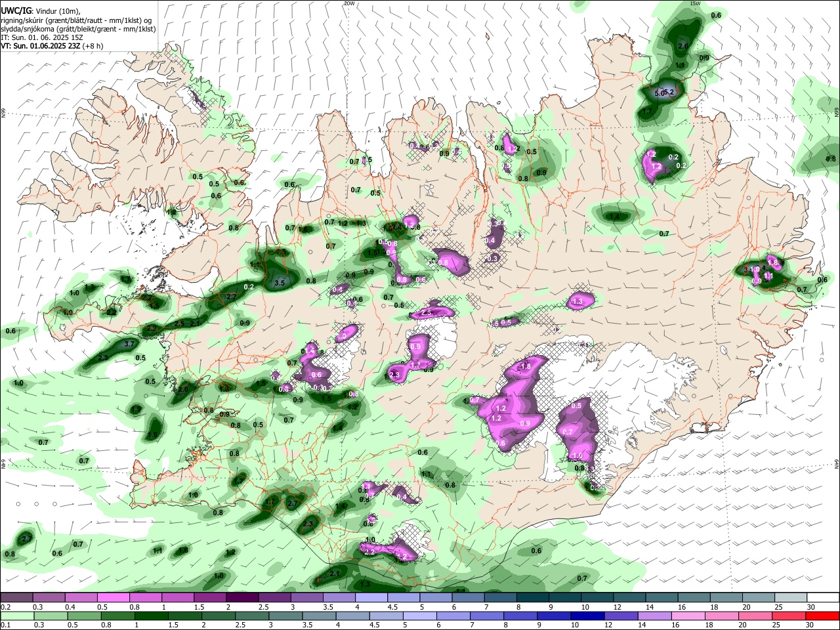Click the 'IT: Sun. 01. 06. 2025 15Z' line

pyautogui.click(x=42, y=38)
